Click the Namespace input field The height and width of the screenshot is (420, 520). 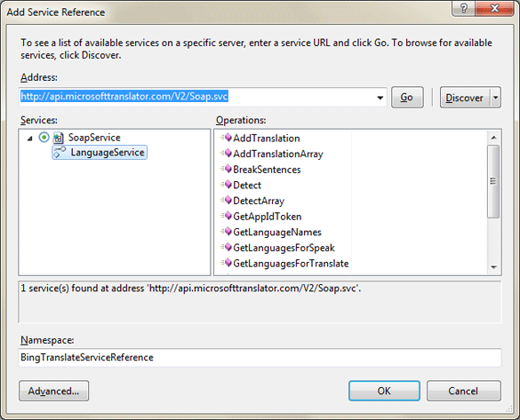(260, 357)
